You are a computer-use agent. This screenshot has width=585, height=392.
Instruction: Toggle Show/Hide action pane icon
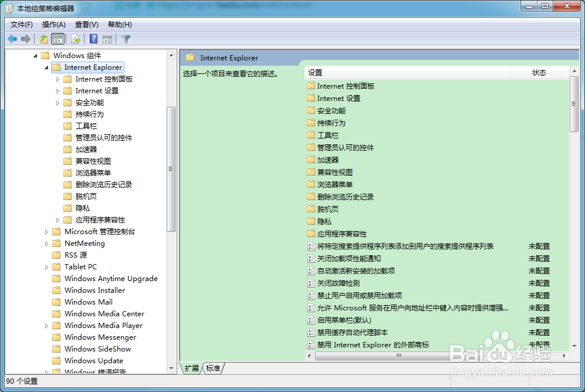[x=107, y=39]
